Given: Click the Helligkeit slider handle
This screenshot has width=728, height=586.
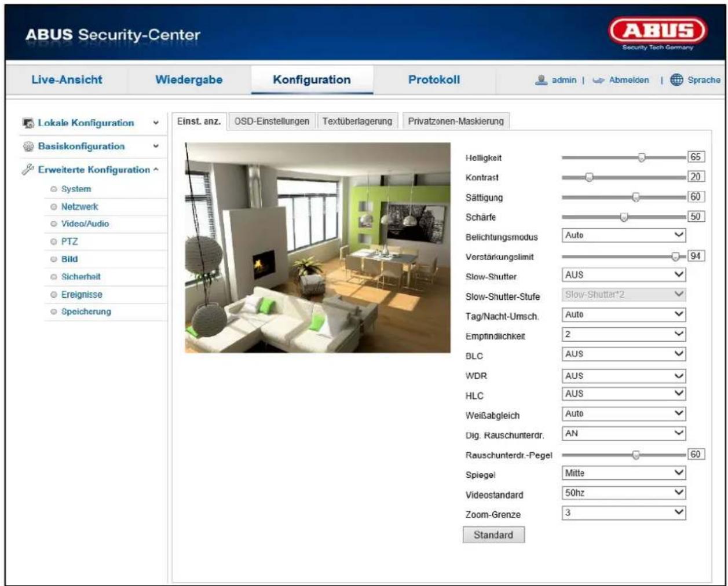Looking at the screenshot, I should click(642, 158).
